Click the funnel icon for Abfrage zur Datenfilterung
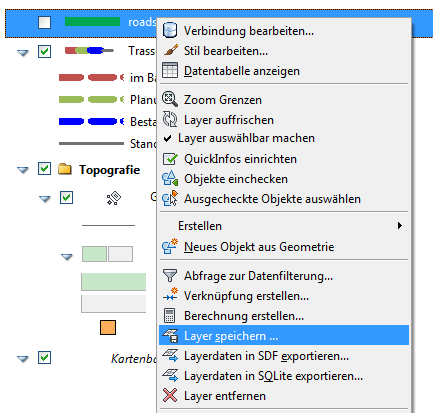 (x=170, y=276)
